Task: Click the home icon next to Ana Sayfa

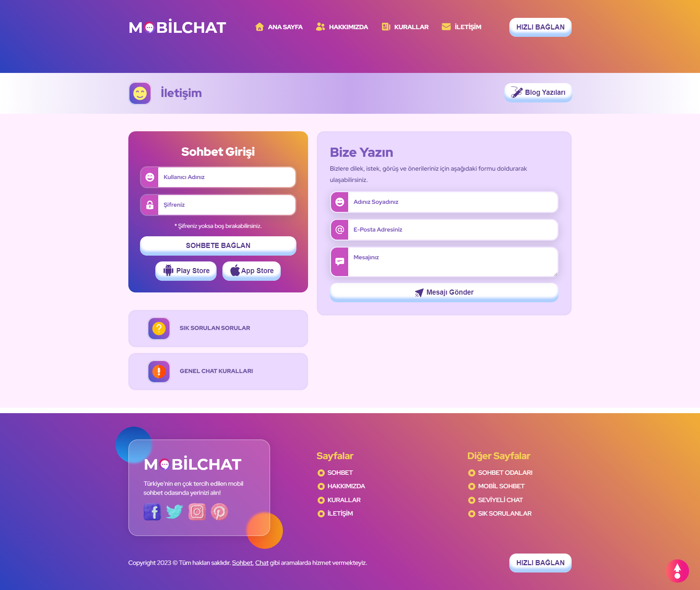Action: [259, 26]
